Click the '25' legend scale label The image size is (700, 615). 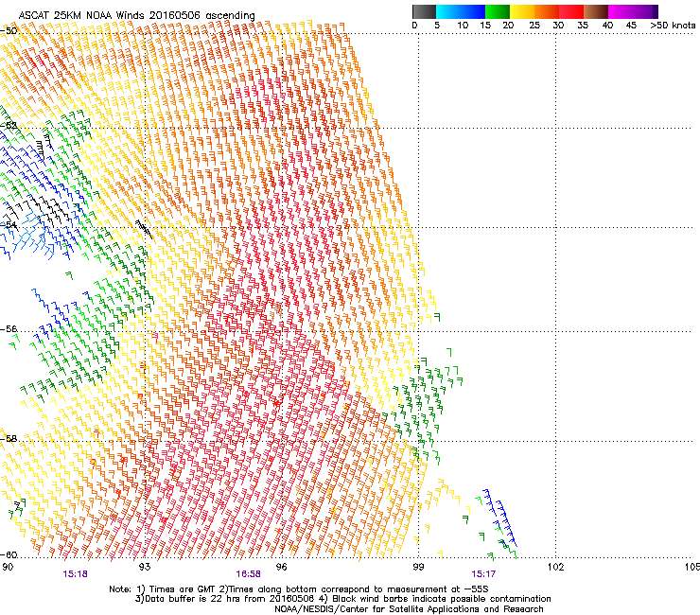[534, 25]
